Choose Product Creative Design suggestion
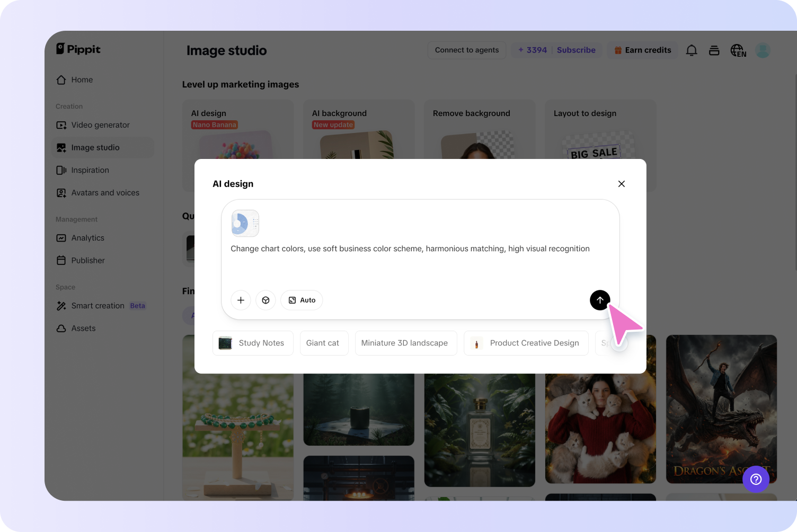This screenshot has height=532, width=797. click(526, 343)
